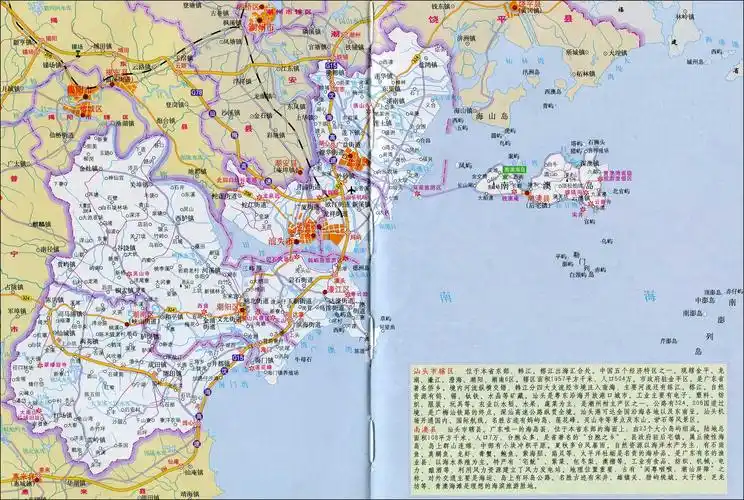Click the 云路镇 town label
Screen dimensions: 744x500
point(141,67)
